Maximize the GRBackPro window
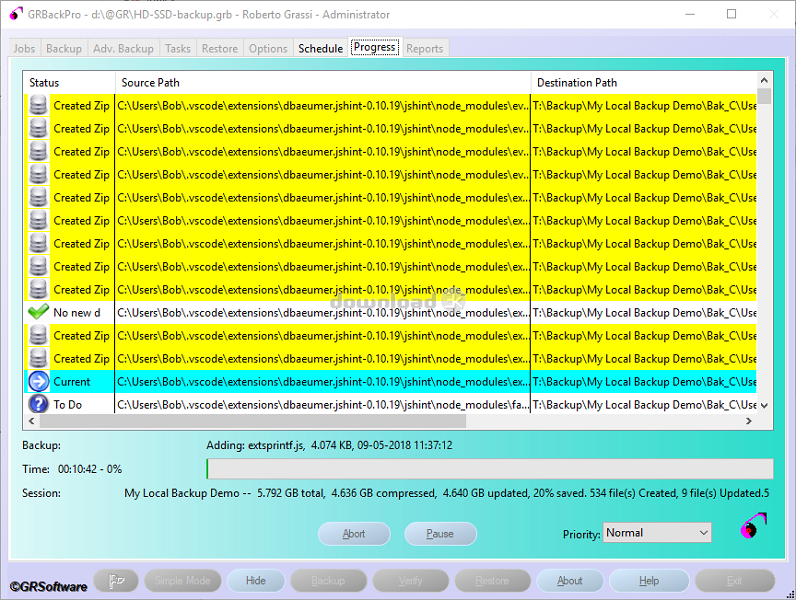The width and height of the screenshot is (796, 600). point(731,14)
